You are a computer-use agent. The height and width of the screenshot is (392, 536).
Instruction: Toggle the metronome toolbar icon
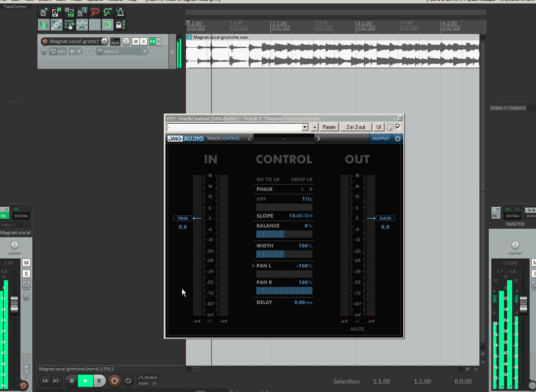pos(120,12)
